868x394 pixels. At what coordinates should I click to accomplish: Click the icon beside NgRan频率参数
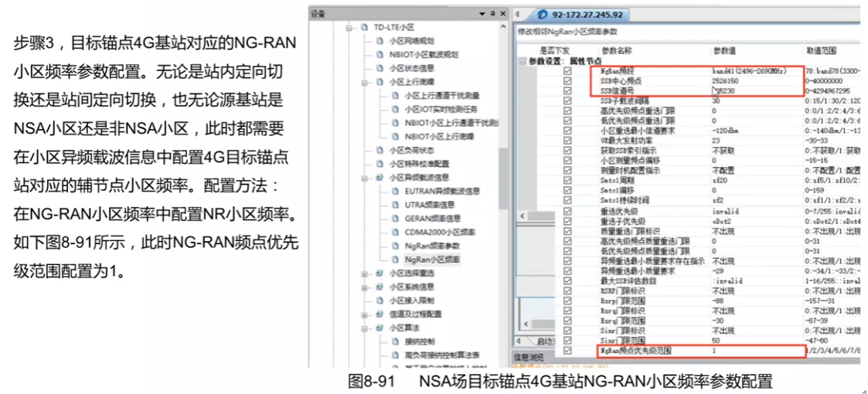(x=395, y=245)
